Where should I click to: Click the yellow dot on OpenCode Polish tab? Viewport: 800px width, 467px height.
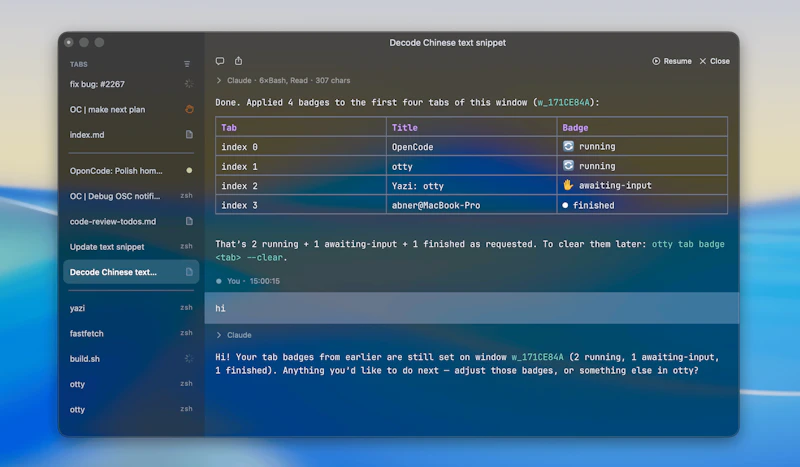tap(189, 170)
